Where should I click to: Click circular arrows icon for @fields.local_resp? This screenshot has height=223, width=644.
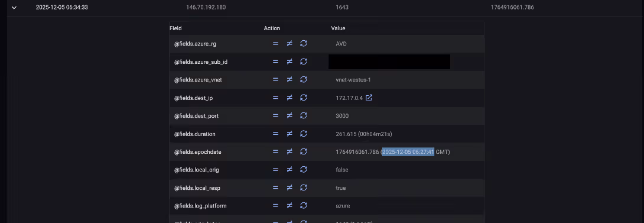[304, 188]
